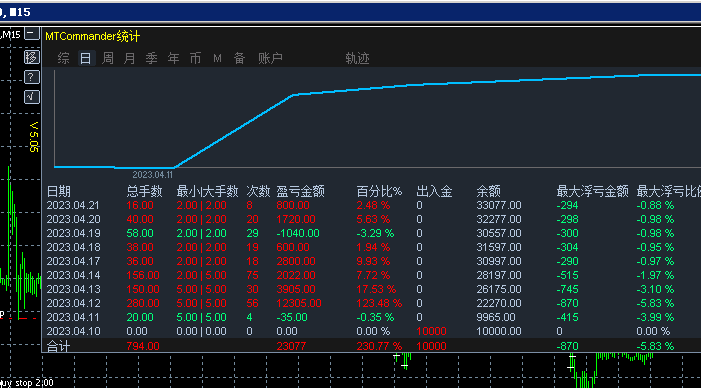Click the 出入金 column header

[434, 192]
